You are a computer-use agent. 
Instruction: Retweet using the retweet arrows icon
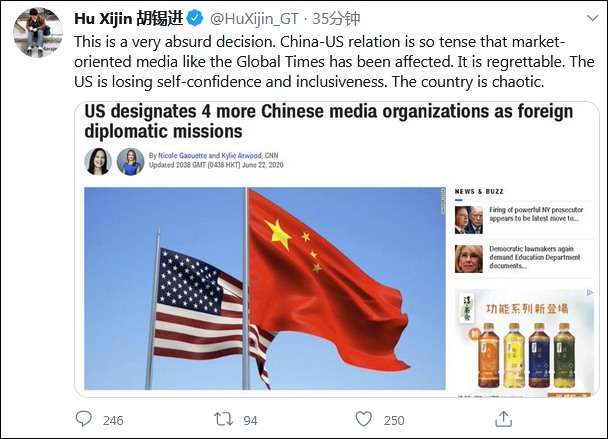pyautogui.click(x=223, y=419)
